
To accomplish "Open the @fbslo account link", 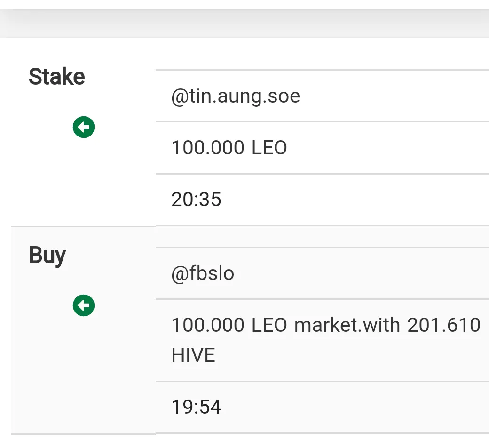I will tap(203, 273).
